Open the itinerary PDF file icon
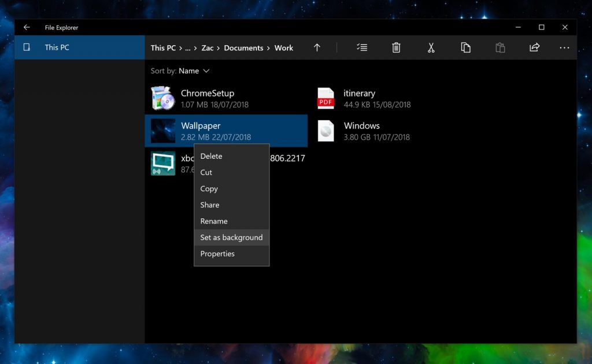 coord(325,98)
